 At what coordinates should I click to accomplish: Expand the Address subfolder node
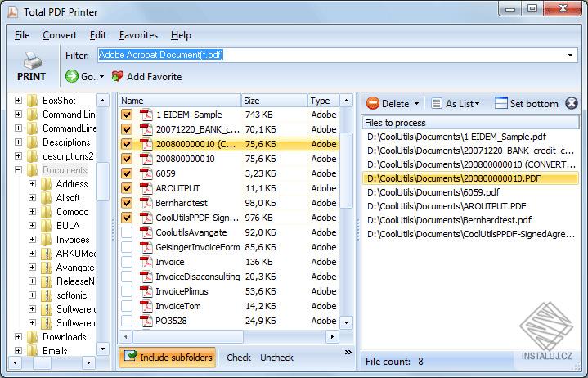32,184
